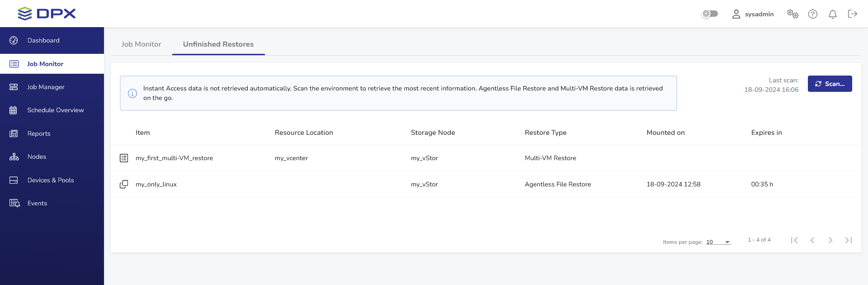Screen dimensions: 868x285
Task: Expand the Items per page dropdown
Action: [x=718, y=242]
